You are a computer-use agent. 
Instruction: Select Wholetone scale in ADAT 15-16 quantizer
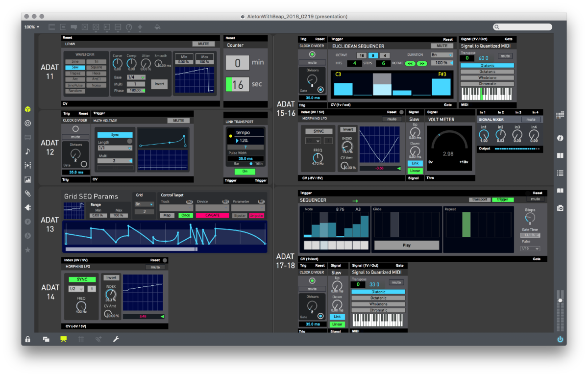(x=487, y=77)
